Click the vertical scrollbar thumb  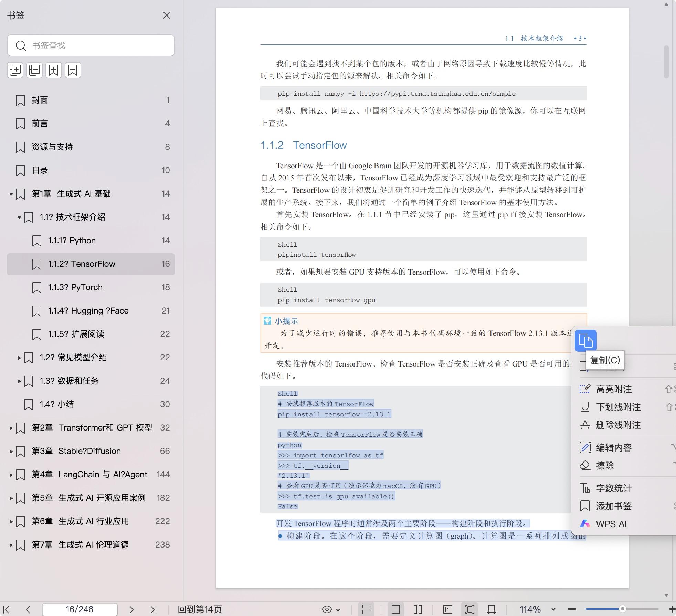[666, 62]
